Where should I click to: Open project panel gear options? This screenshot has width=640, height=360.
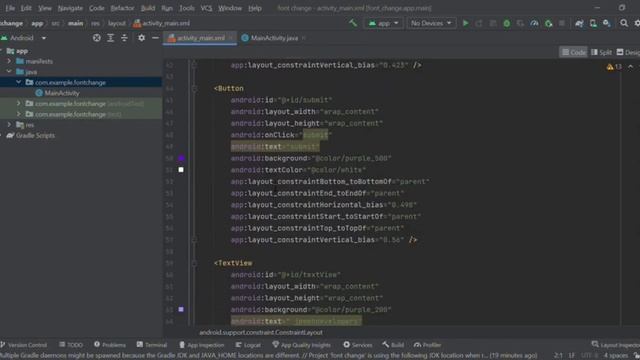coord(141,38)
